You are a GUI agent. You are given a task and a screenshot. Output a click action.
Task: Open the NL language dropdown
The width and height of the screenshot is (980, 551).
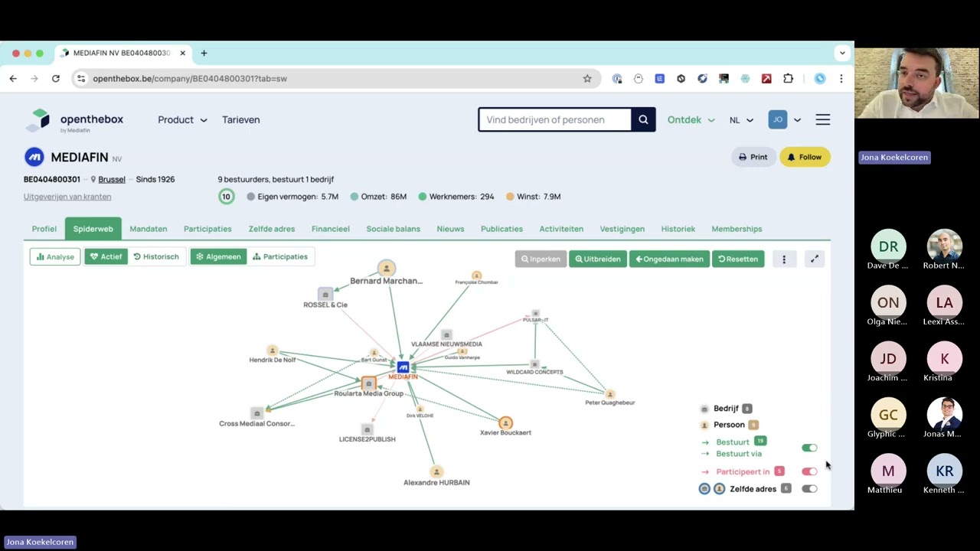741,119
